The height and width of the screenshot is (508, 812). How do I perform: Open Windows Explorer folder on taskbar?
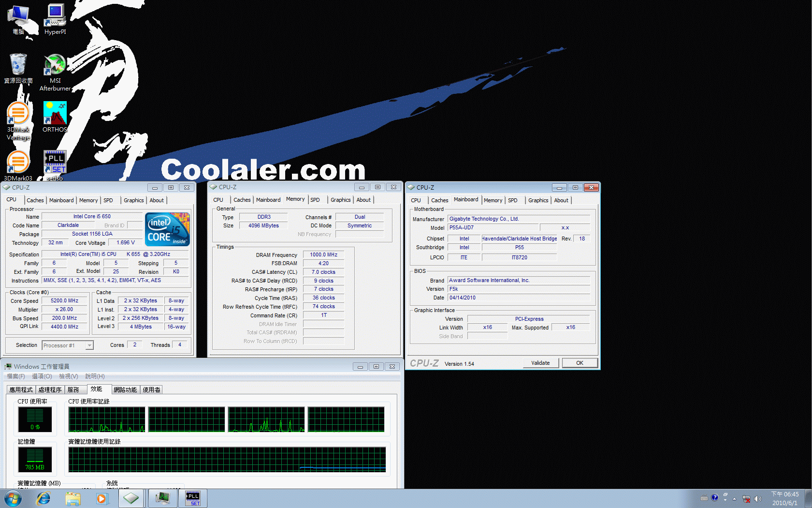[73, 498]
